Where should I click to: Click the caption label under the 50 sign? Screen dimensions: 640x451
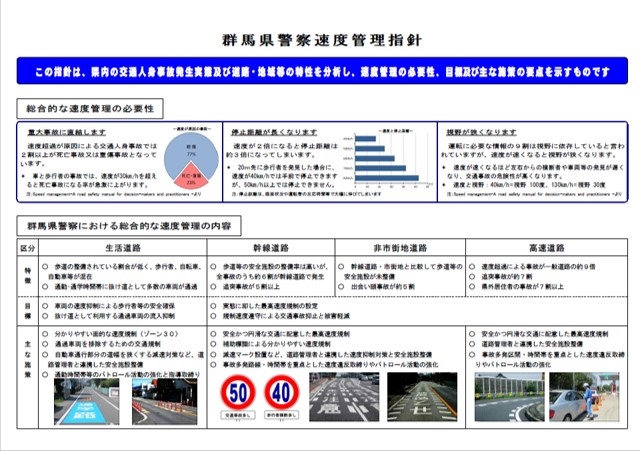238,415
